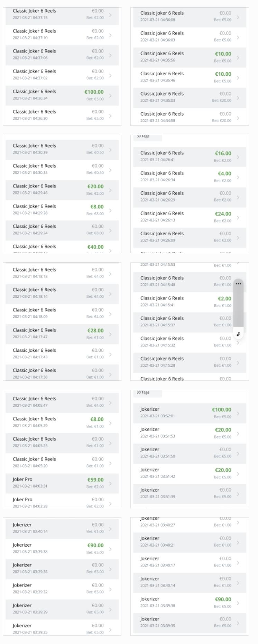View the Classic Joker 04:18:18 entry
This screenshot has height=644, width=258.
62,273
